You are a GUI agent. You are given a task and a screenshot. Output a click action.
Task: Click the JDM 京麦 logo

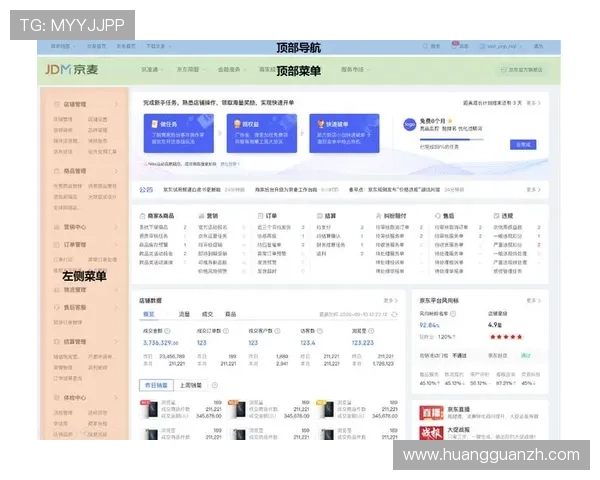pos(72,70)
